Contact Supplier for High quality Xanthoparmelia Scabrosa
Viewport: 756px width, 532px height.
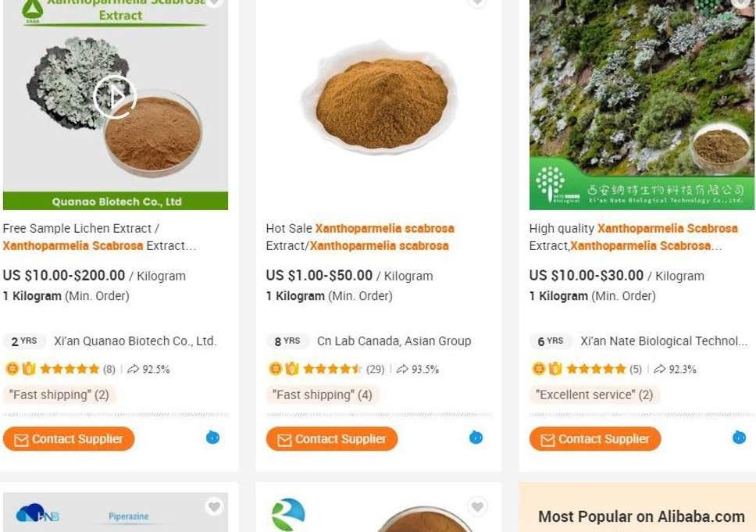click(x=595, y=439)
